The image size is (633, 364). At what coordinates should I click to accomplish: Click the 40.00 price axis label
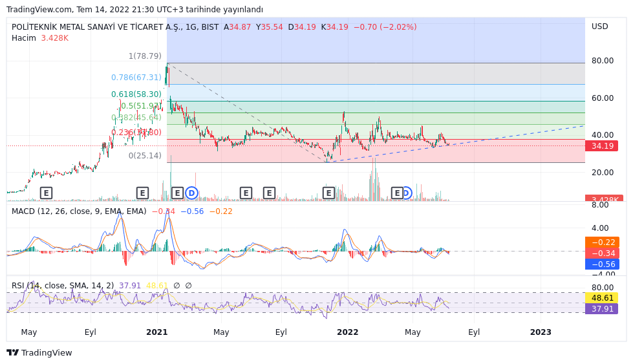603,135
